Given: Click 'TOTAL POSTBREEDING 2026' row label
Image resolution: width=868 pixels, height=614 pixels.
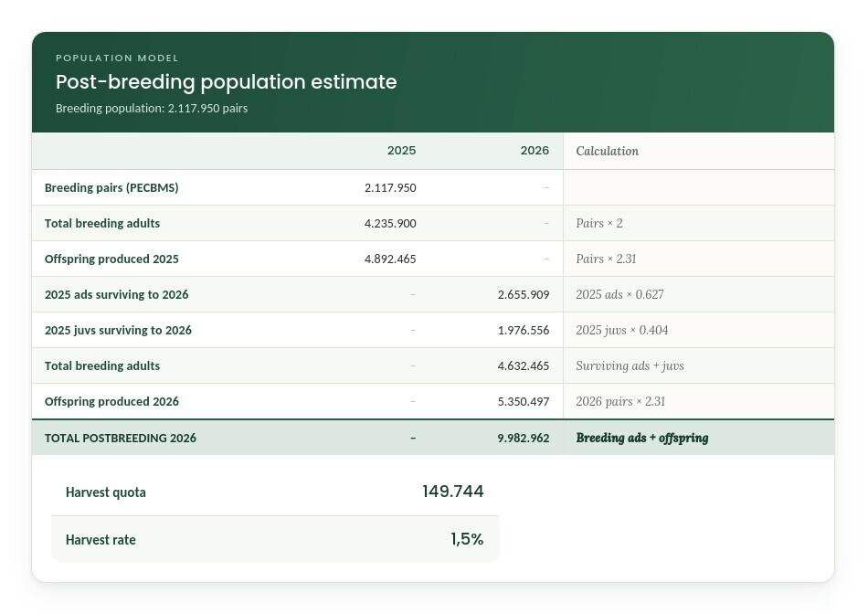Looking at the screenshot, I should point(120,438).
